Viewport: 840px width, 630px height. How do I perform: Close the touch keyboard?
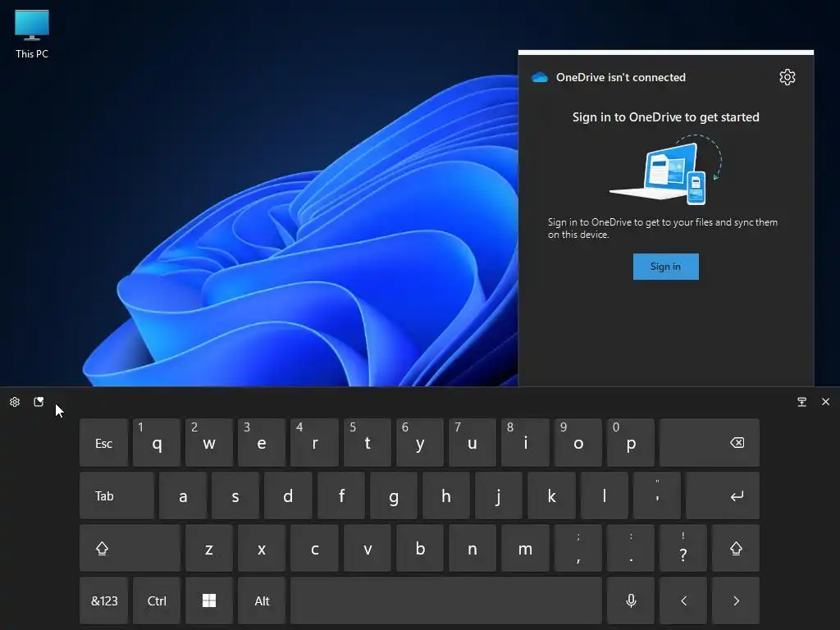coord(825,402)
